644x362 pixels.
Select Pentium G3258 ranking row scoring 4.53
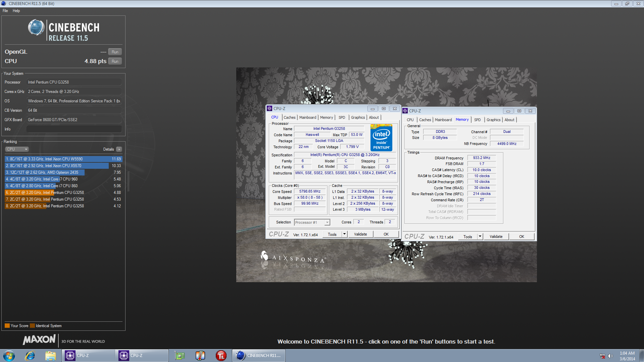coord(63,199)
